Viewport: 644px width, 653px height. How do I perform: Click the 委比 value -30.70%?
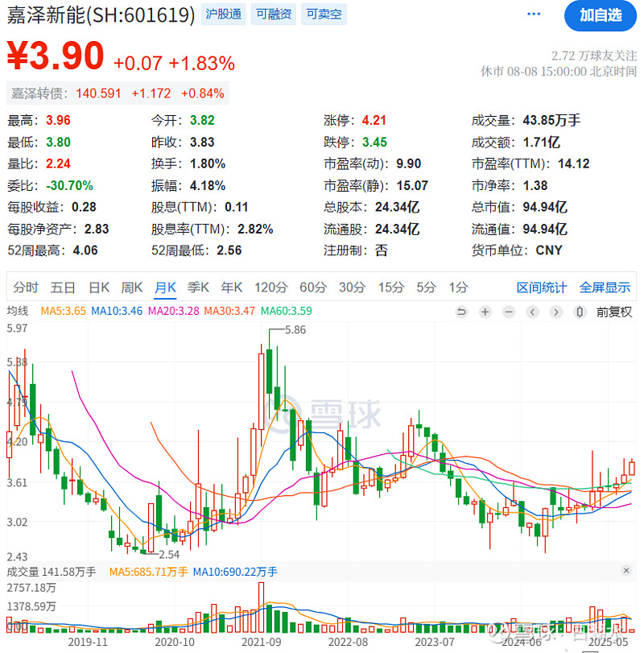[x=69, y=185]
